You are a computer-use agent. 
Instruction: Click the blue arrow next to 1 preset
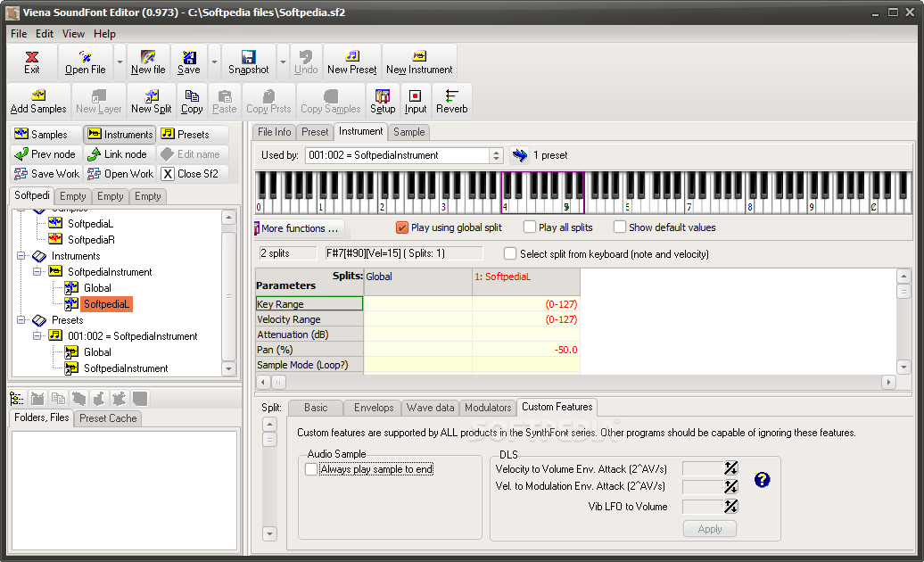coord(519,155)
